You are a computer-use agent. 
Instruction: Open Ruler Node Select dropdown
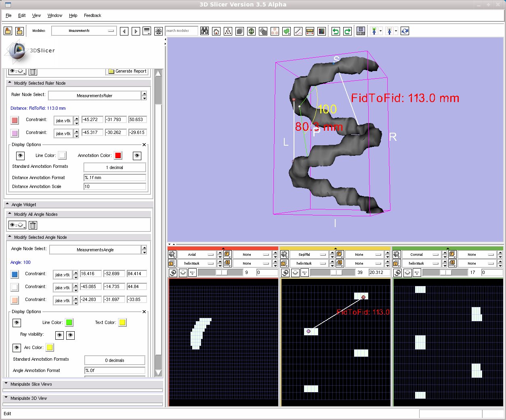(x=94, y=96)
